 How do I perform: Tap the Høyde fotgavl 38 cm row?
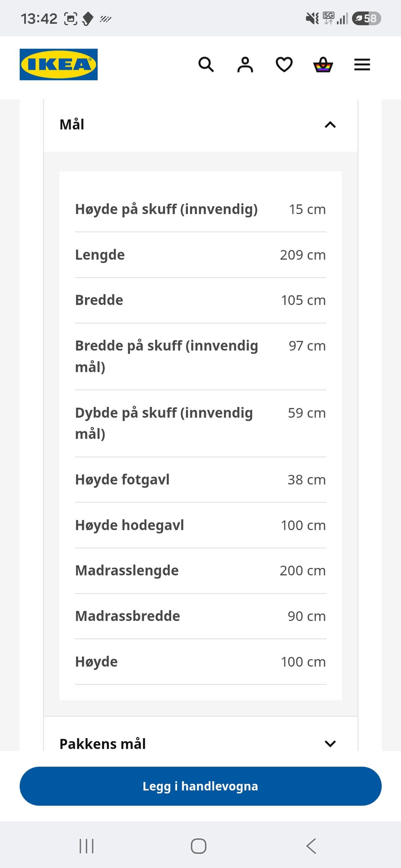point(200,480)
